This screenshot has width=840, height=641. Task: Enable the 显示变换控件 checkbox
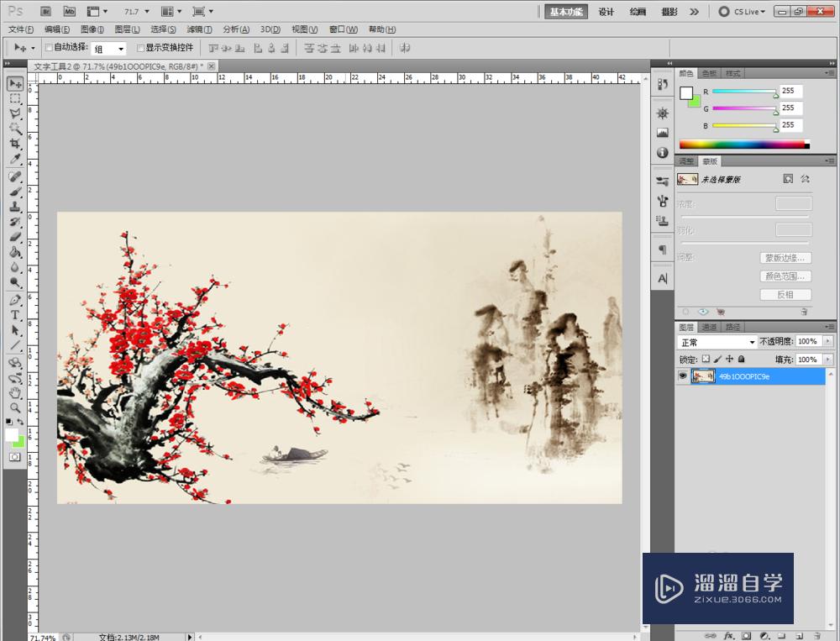[140, 48]
